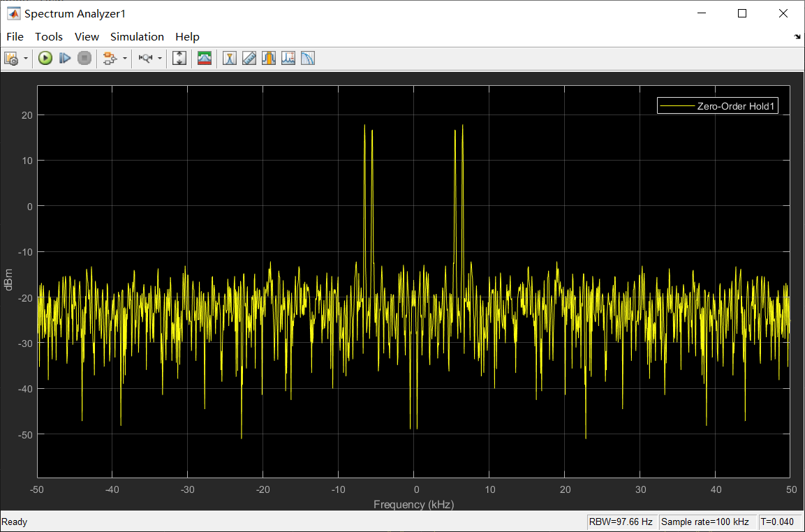This screenshot has width=805, height=532.
Task: Click the RBW=97.66 Hz status field
Action: pos(621,522)
